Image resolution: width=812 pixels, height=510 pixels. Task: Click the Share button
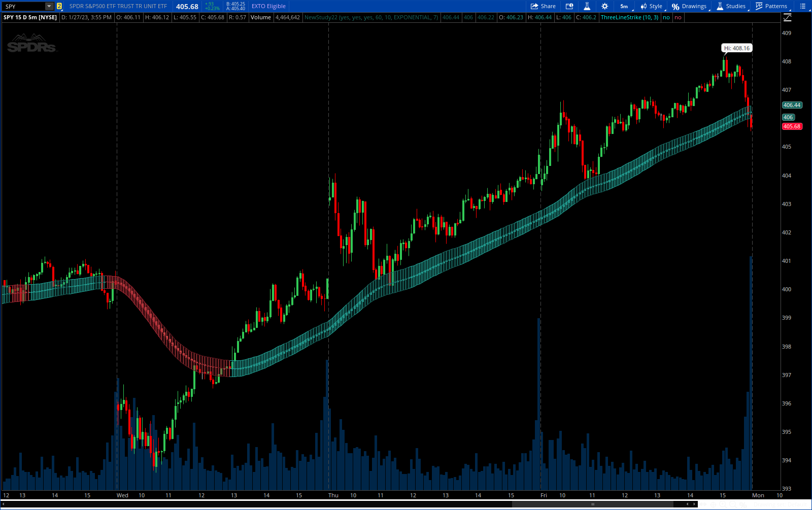coord(543,6)
